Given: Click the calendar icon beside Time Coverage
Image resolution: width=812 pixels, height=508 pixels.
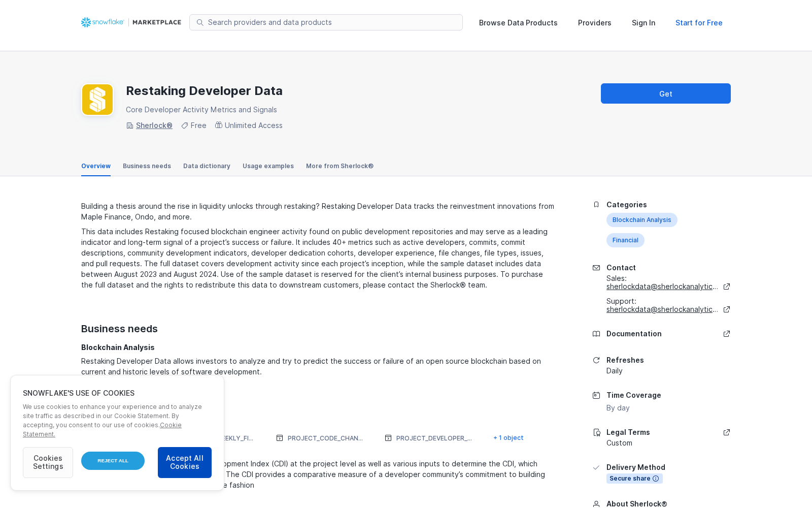Looking at the screenshot, I should point(596,395).
